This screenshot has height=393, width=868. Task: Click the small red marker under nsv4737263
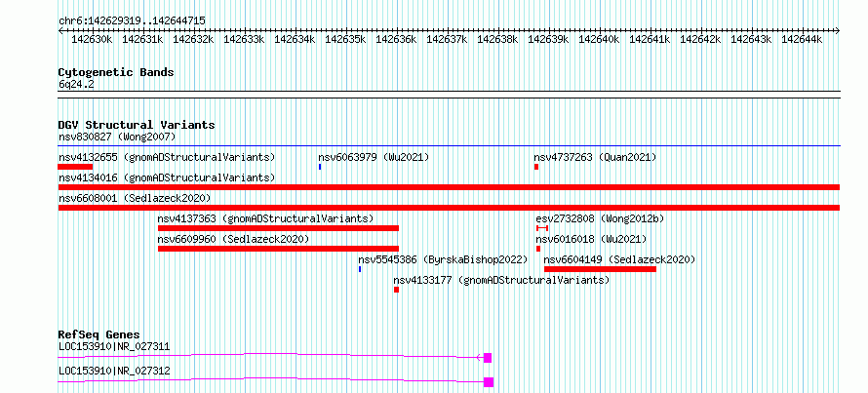(536, 167)
